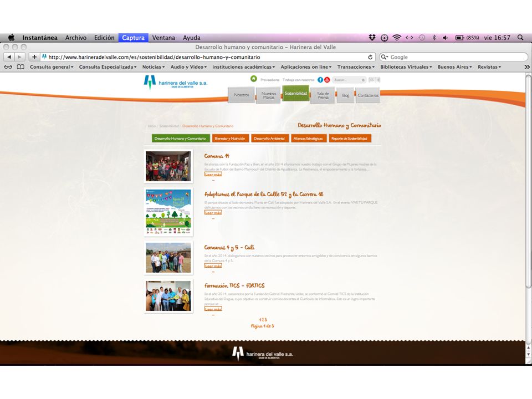
Task: Click the Google search field in Safari
Action: pos(454,57)
